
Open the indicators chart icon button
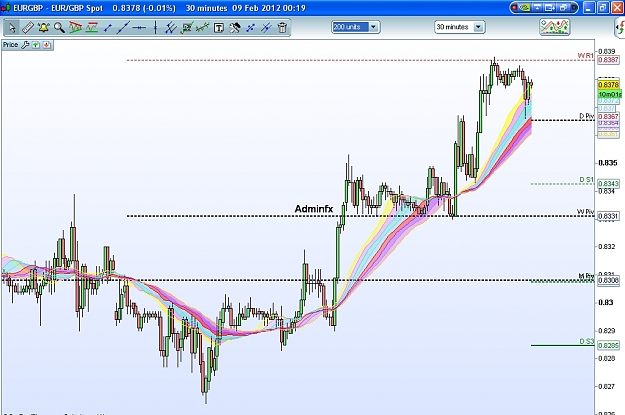coord(554,27)
